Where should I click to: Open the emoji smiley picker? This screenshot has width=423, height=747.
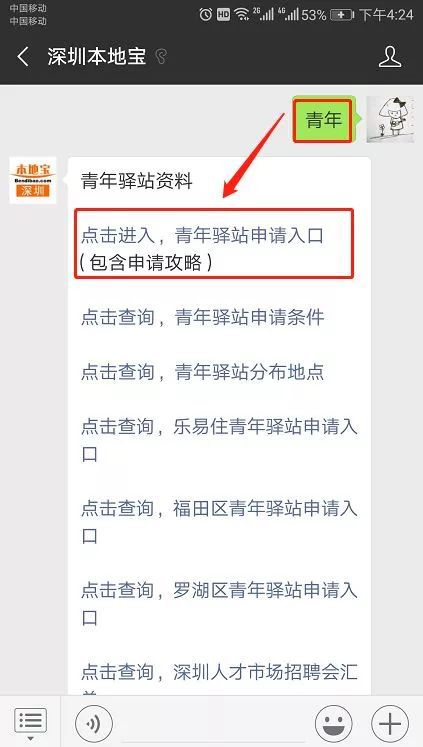(x=334, y=724)
